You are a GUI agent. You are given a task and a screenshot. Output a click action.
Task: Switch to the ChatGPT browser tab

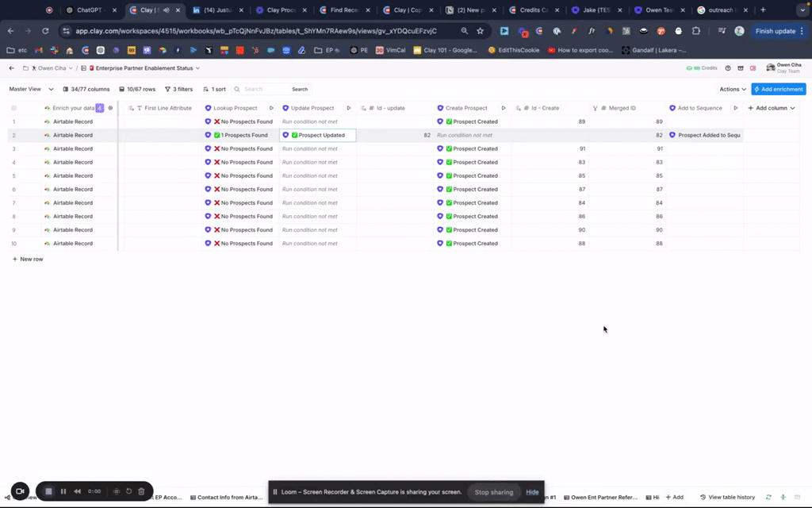89,10
